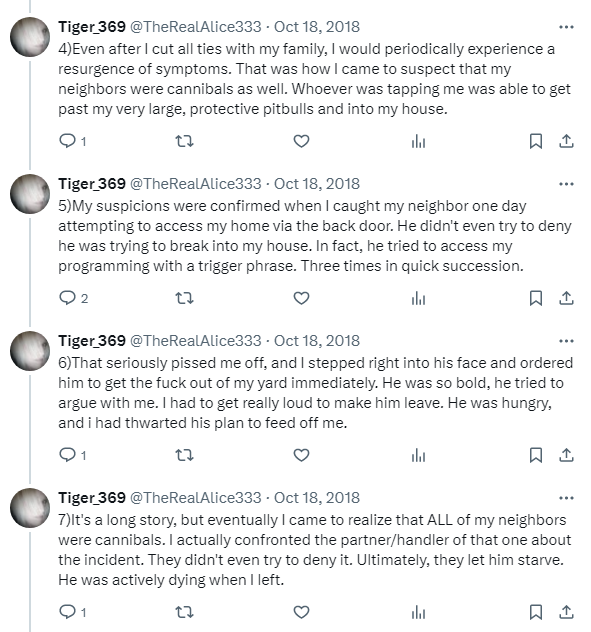Share tweet 7 using the share icon

(x=566, y=612)
